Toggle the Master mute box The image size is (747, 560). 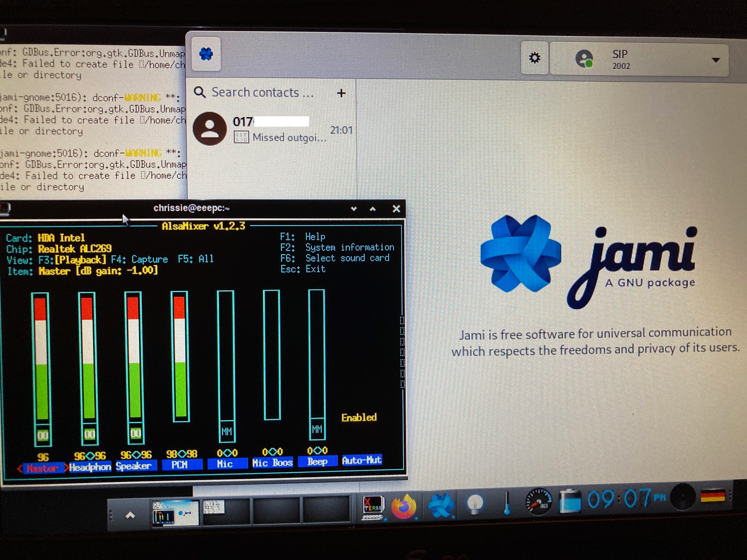(43, 436)
